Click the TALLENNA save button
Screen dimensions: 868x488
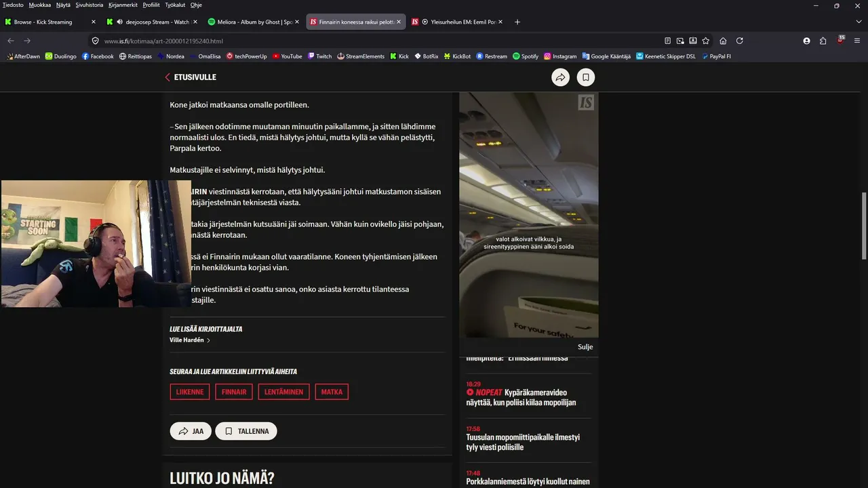(x=246, y=431)
